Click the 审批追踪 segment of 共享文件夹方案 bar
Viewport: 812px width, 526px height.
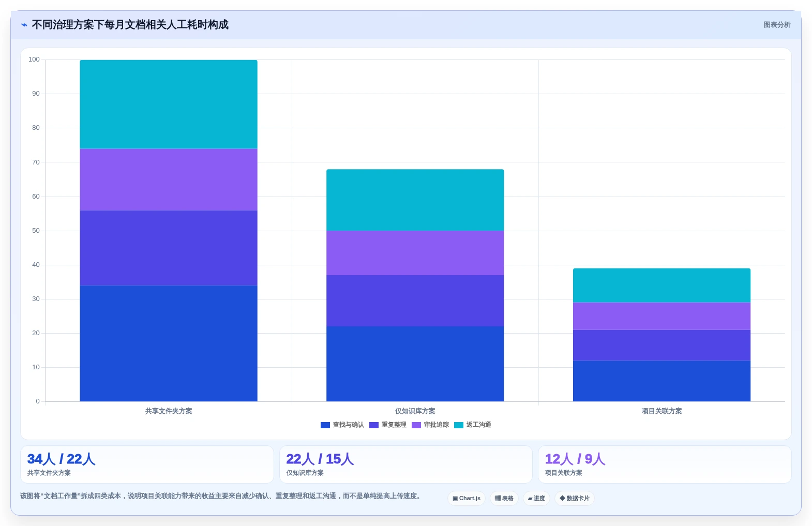tap(169, 179)
